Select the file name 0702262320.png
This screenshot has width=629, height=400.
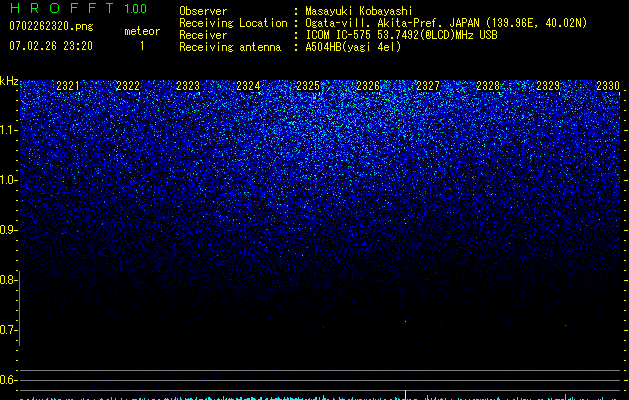51,26
